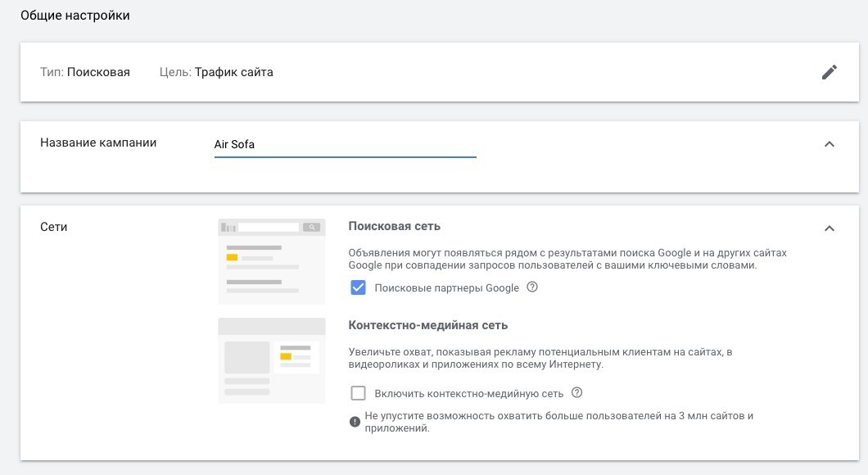Enable the Включить контекстно-медийную сеть checkbox

point(358,393)
